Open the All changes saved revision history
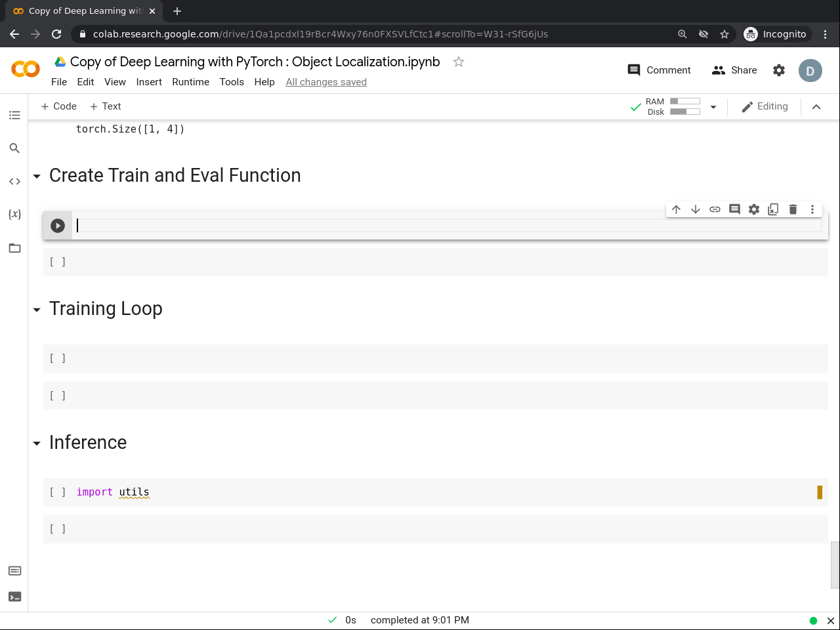Image resolution: width=840 pixels, height=630 pixels. coord(326,82)
